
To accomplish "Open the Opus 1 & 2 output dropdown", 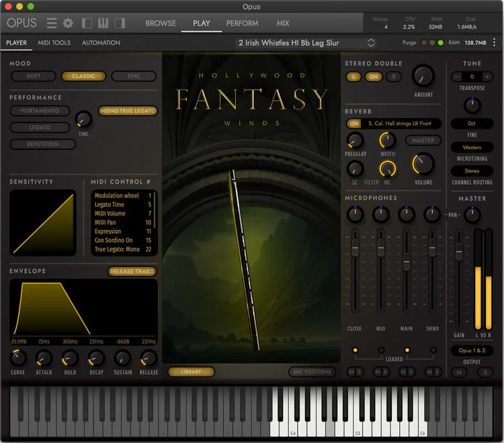I will pos(472,350).
